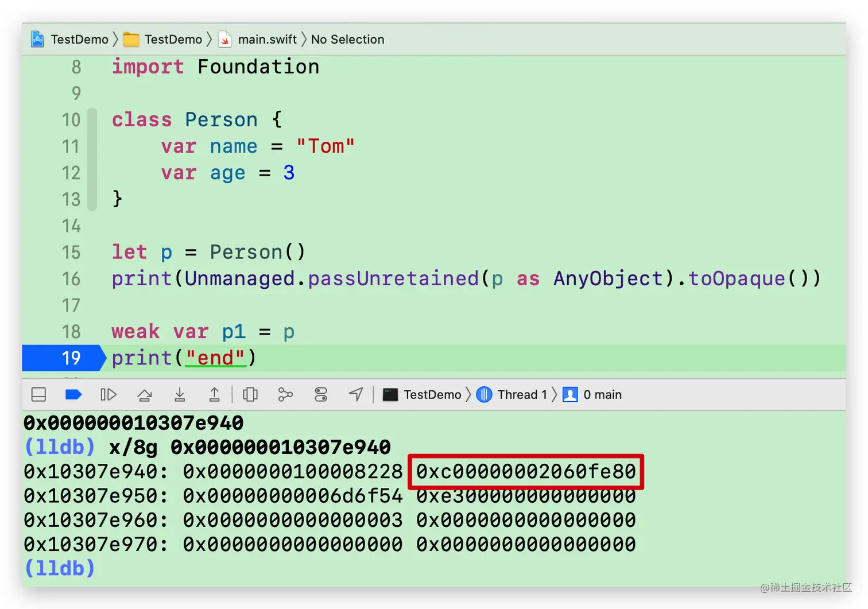Select TestDemo process in debug bar

(x=423, y=394)
